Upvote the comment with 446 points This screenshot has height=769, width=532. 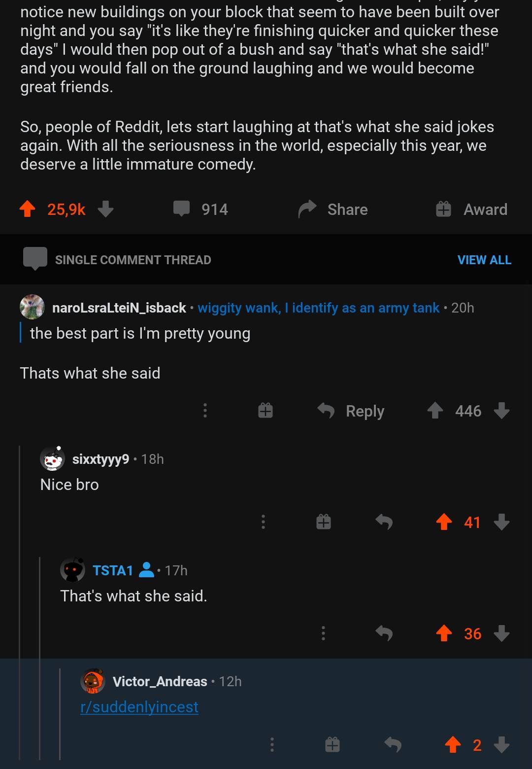click(435, 411)
